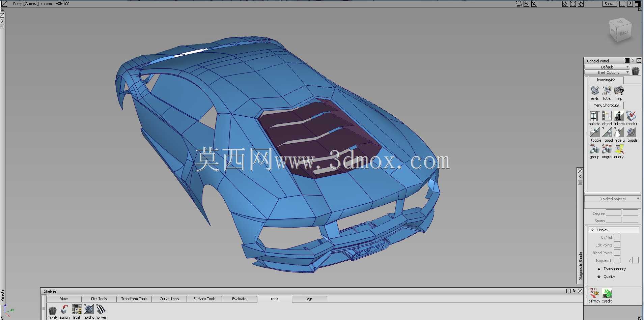
Task: Click the check model icon
Action: [x=631, y=116]
